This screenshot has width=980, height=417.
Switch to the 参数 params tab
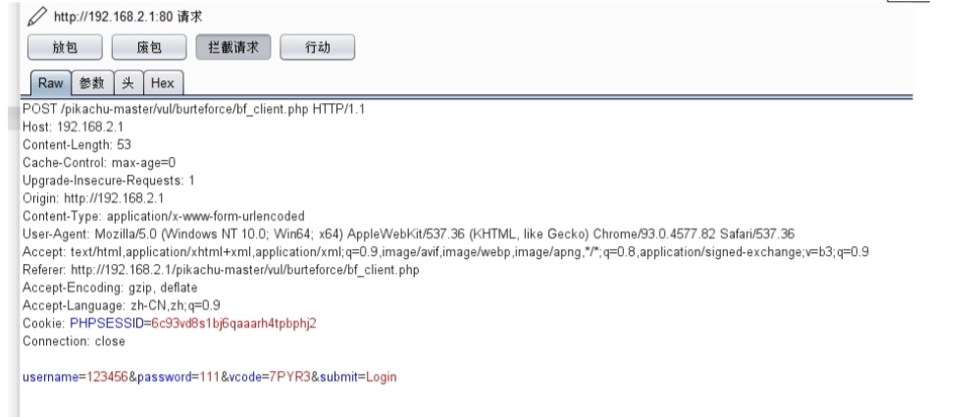click(x=92, y=82)
